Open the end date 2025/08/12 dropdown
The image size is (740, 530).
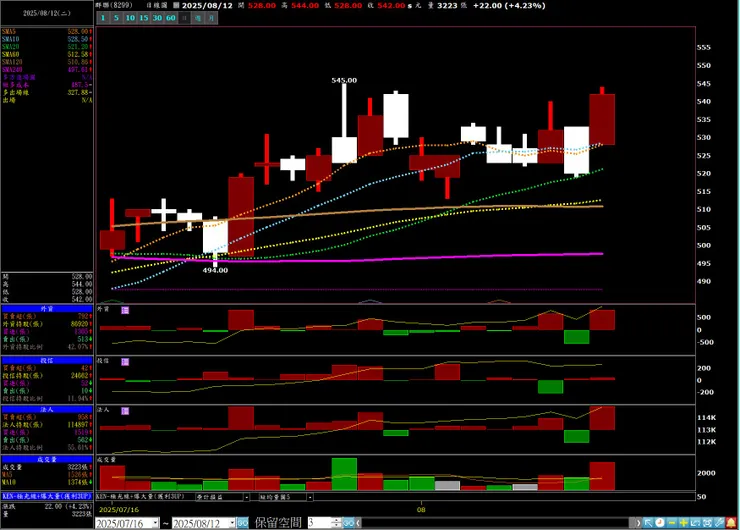point(232,523)
